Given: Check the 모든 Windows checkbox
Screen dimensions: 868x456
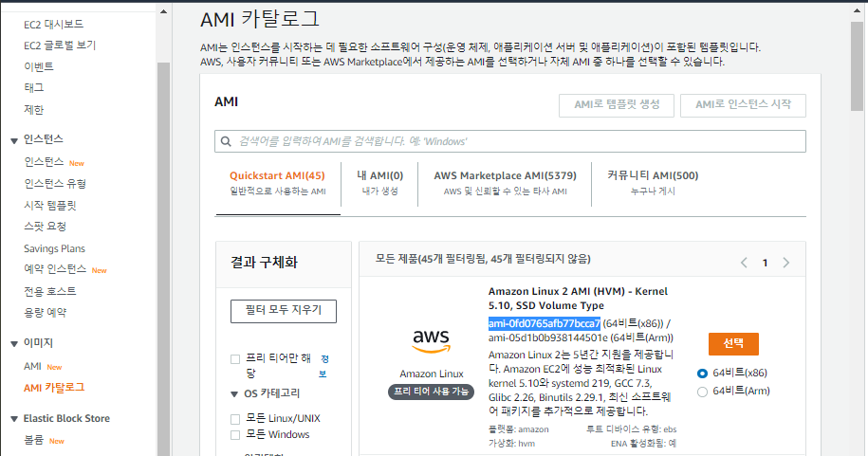Looking at the screenshot, I should [235, 435].
